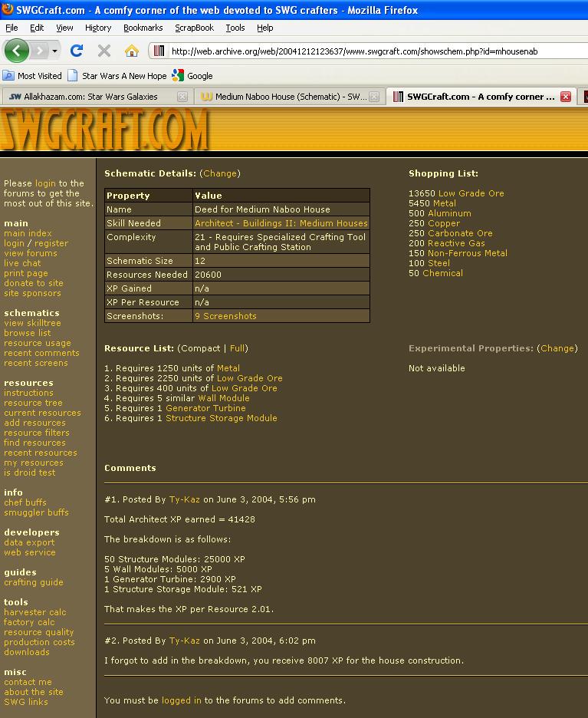This screenshot has width=588, height=718.
Task: Click the Architect Buildings II skill link
Action: 281,223
